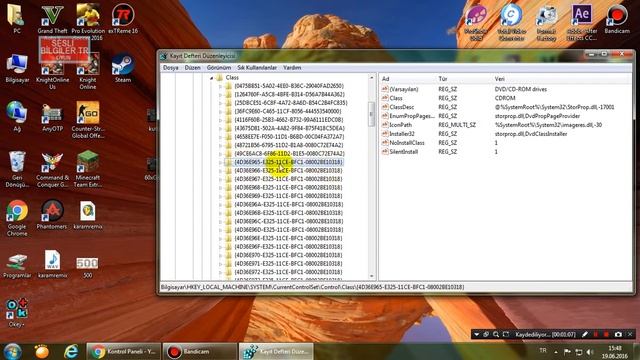Screen dimensions: 640x360
Task: Click the tree scrollbar up arrow
Action: [x=371, y=78]
